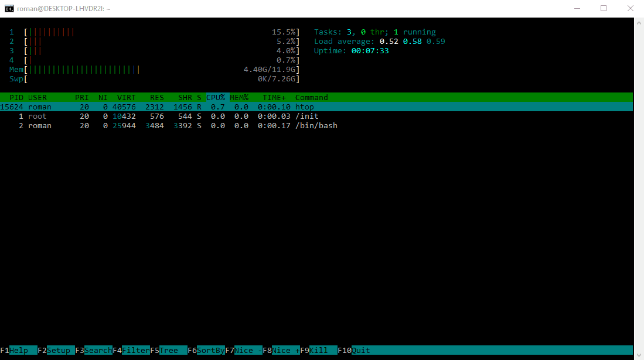Click the TIME+ column header
The width and height of the screenshot is (644, 360).
274,97
